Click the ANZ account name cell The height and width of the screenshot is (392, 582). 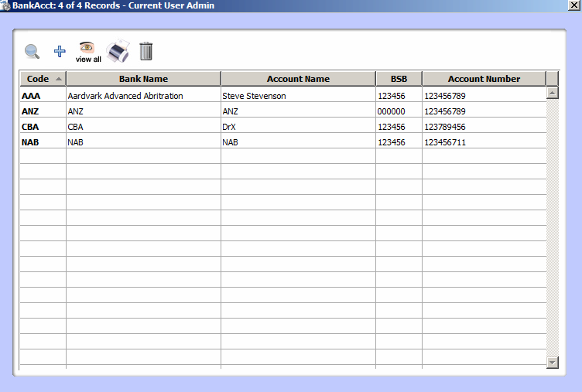pyautogui.click(x=298, y=111)
